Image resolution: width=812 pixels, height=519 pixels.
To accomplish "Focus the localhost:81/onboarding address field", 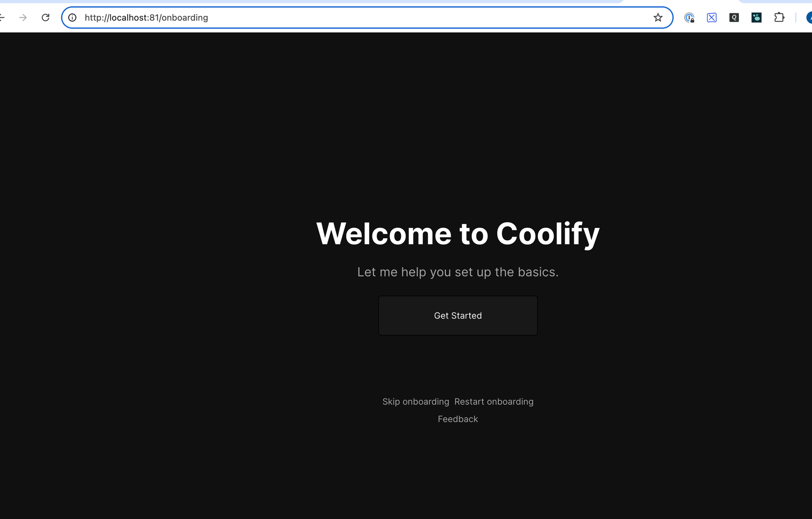I will point(325,17).
